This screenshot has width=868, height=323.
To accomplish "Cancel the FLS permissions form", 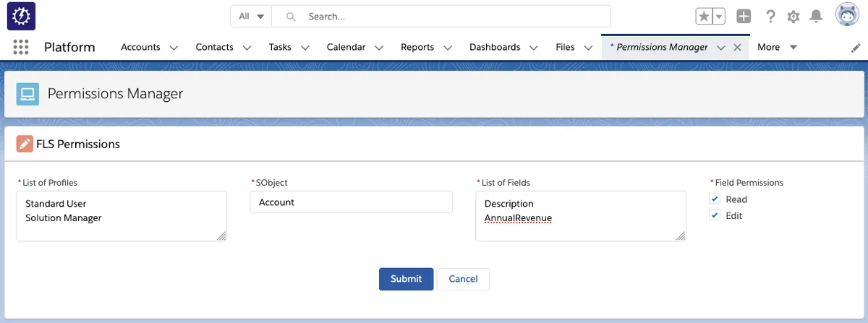I will click(463, 279).
